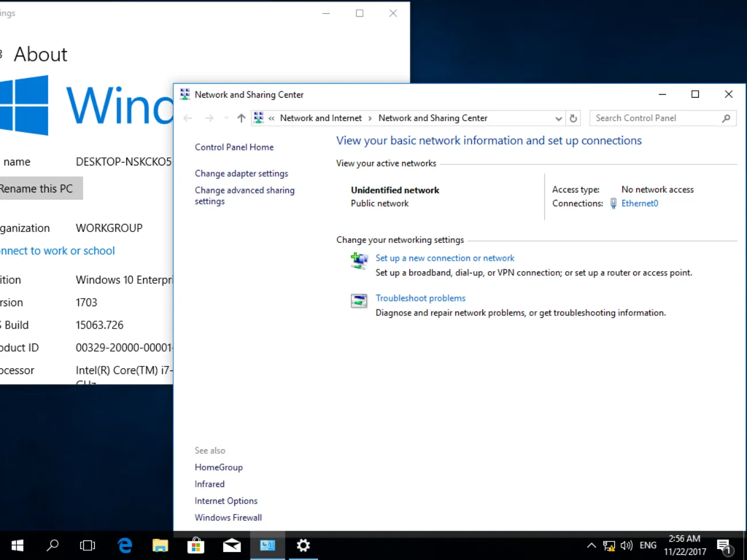Open Microsoft Edge from the taskbar
The image size is (747, 560).
(x=125, y=545)
